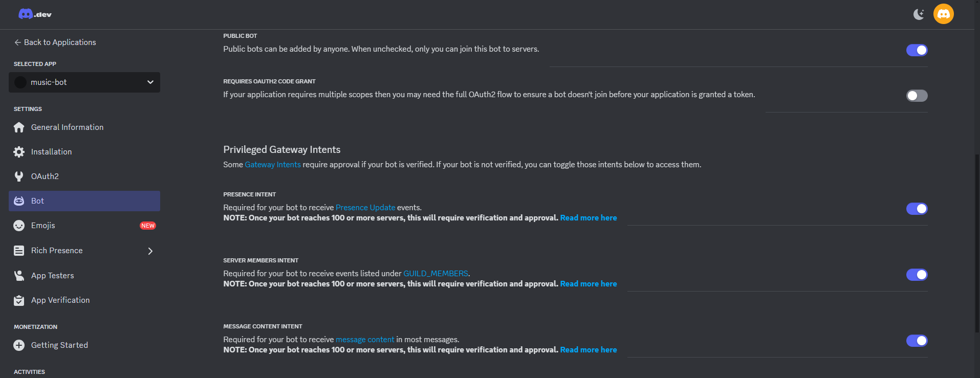
Task: Select the General Information home icon
Action: 19,127
